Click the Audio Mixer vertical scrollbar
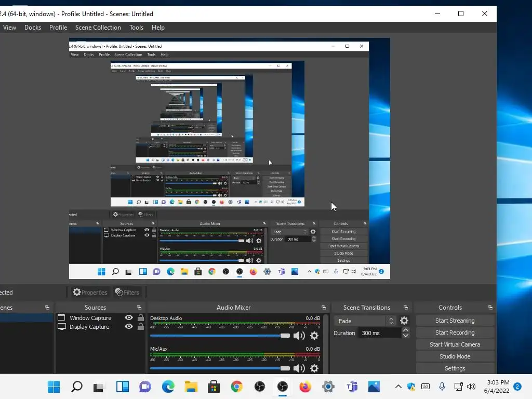The height and width of the screenshot is (399, 532). (326, 343)
